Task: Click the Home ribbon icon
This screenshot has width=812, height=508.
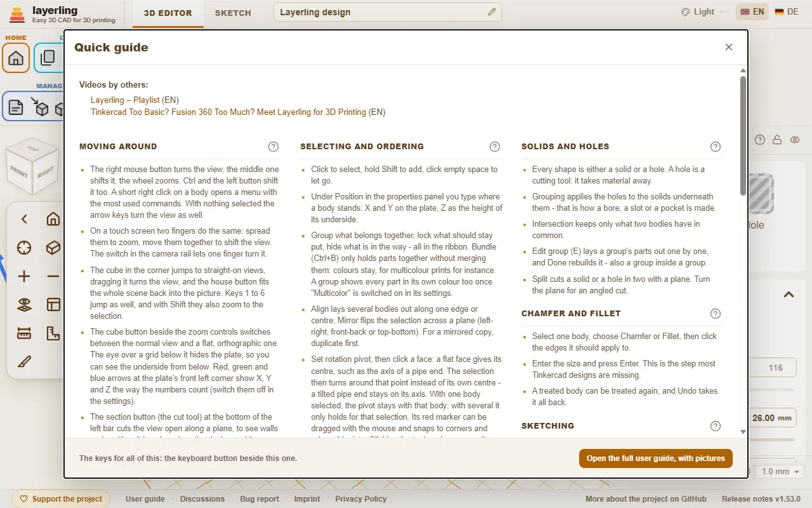Action: (16, 58)
